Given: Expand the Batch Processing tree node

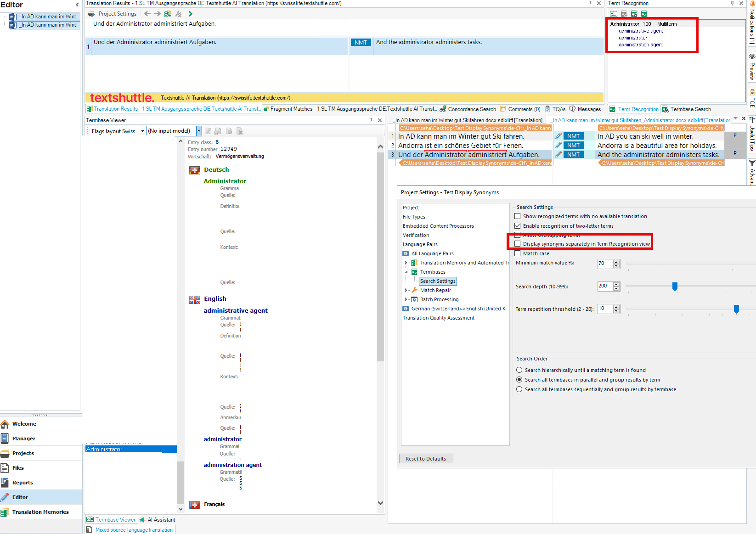Looking at the screenshot, I should click(x=406, y=299).
